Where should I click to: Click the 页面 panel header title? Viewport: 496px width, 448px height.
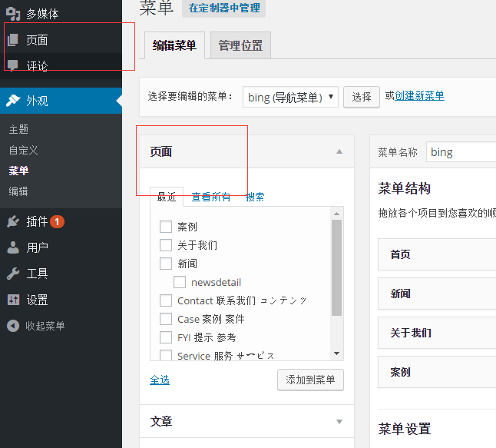(161, 151)
